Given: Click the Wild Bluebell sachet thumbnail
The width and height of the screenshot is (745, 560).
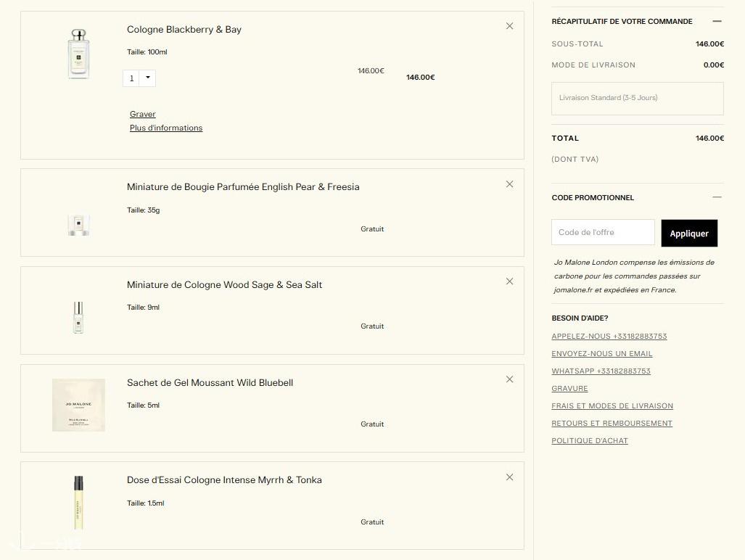Looking at the screenshot, I should 78,405.
